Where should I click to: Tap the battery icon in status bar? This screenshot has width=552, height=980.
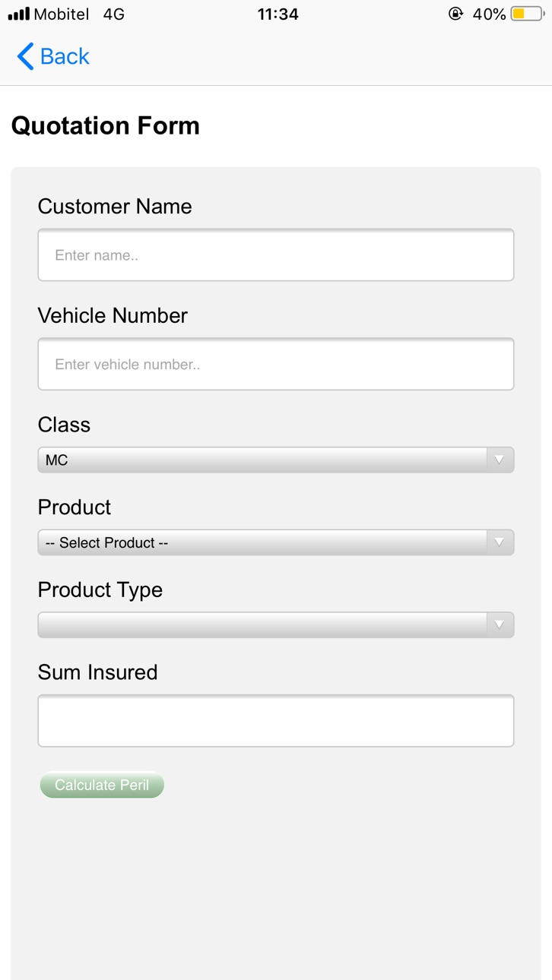527,14
